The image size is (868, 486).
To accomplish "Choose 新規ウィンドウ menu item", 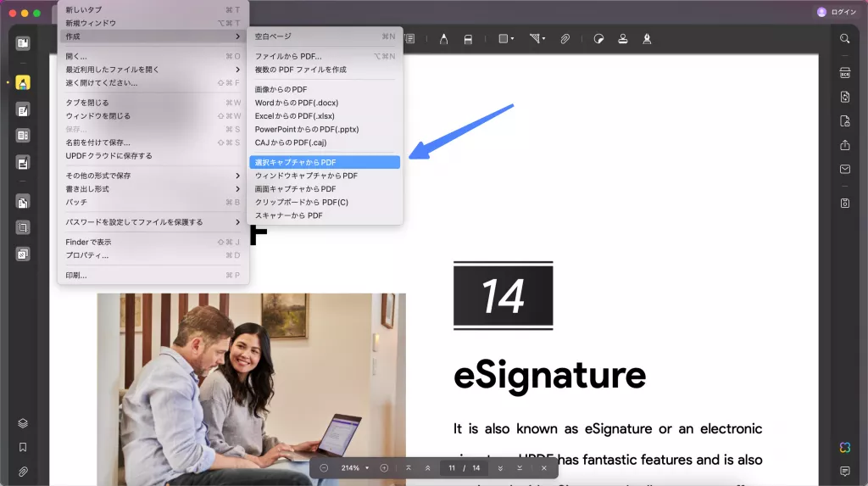I will point(153,23).
